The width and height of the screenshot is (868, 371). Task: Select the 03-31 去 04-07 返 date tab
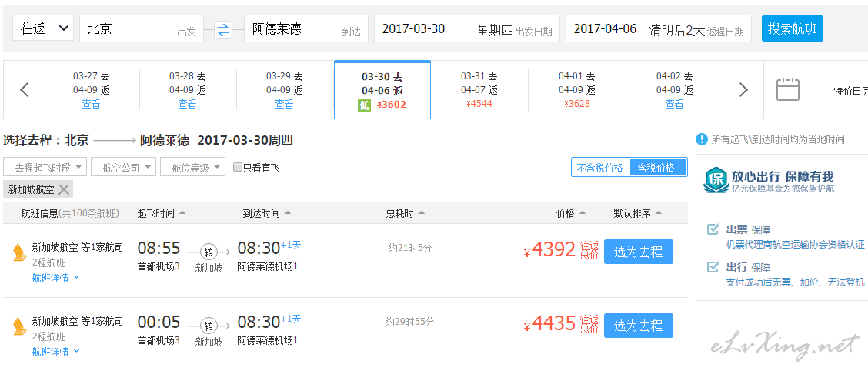pos(479,90)
